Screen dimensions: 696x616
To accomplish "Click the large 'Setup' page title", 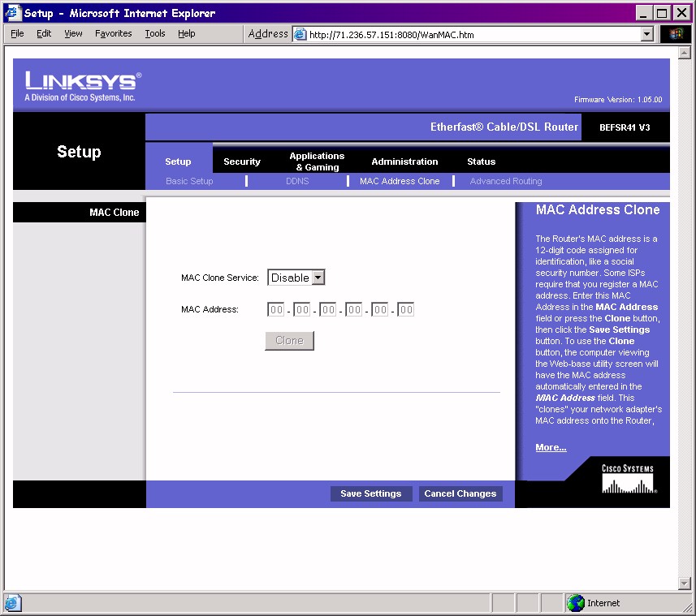I will 79,152.
